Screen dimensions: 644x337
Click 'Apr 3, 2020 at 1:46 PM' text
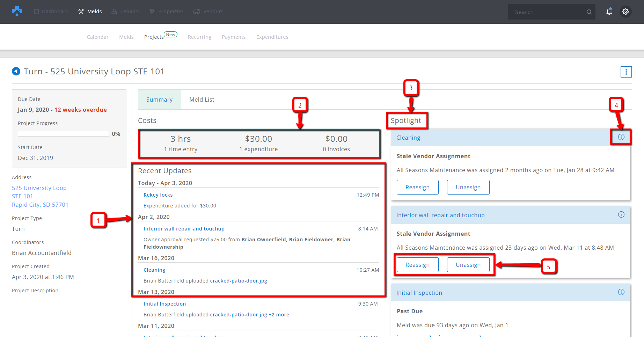tap(43, 277)
